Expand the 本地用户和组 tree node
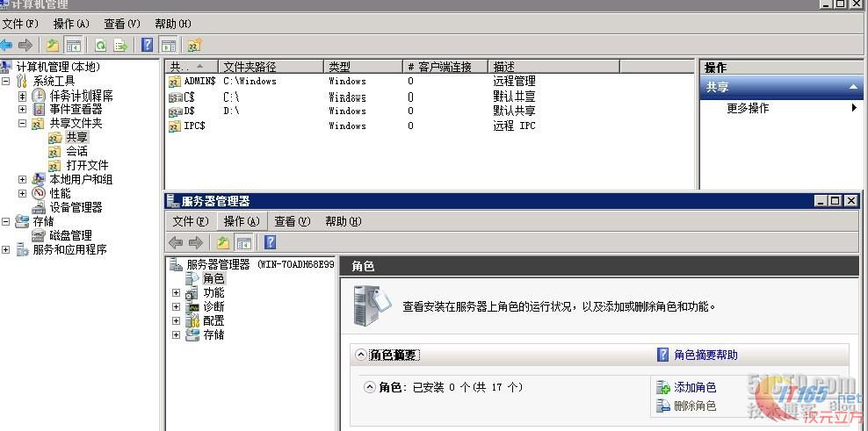This screenshot has width=868, height=431. [22, 179]
